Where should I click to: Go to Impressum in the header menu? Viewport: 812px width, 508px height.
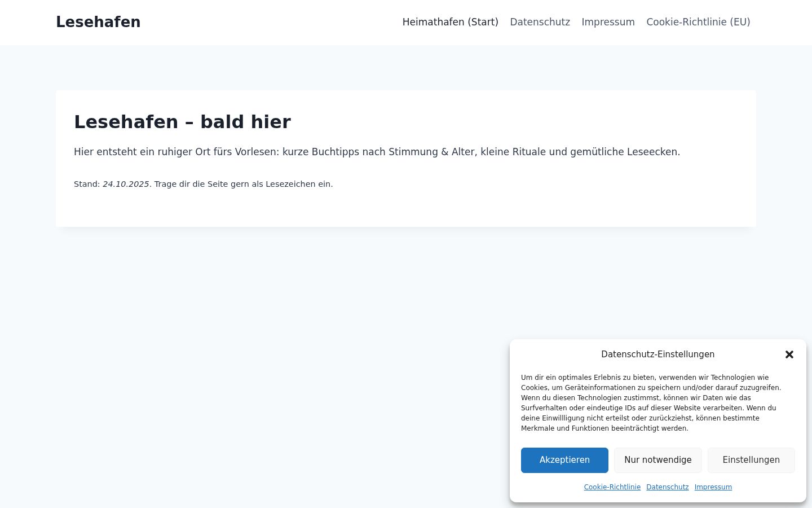[608, 22]
